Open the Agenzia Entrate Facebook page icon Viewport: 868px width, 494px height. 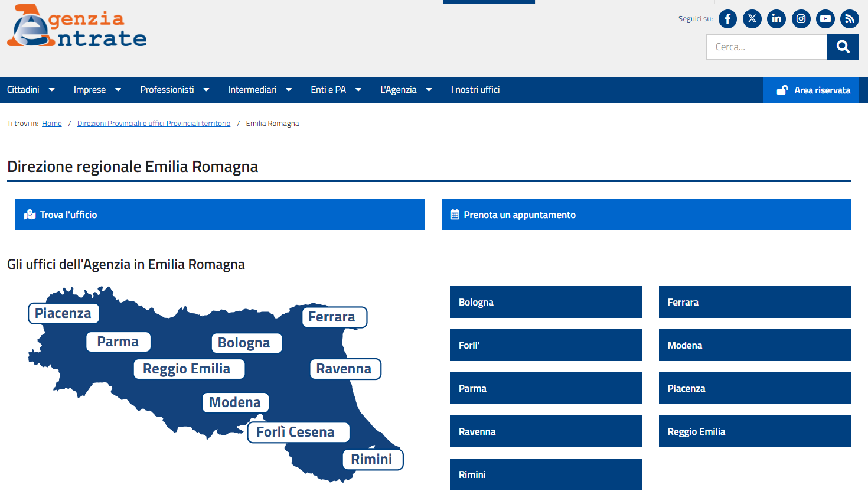pyautogui.click(x=727, y=19)
